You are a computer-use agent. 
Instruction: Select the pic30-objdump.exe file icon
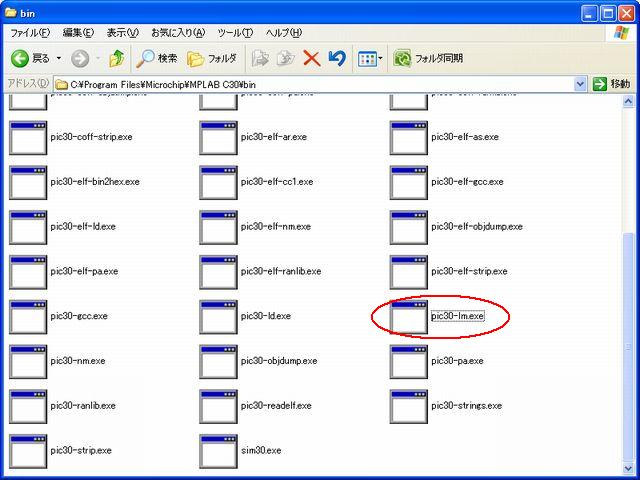tap(218, 362)
